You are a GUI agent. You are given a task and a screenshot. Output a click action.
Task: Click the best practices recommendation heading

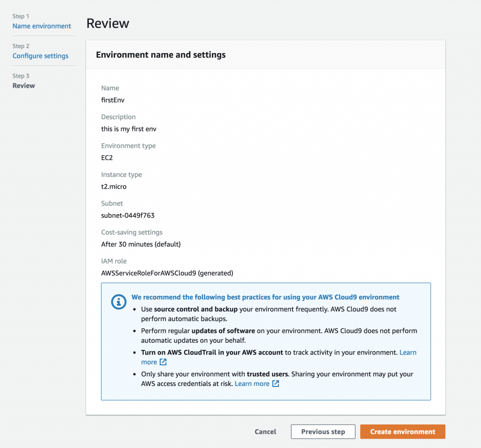(265, 297)
